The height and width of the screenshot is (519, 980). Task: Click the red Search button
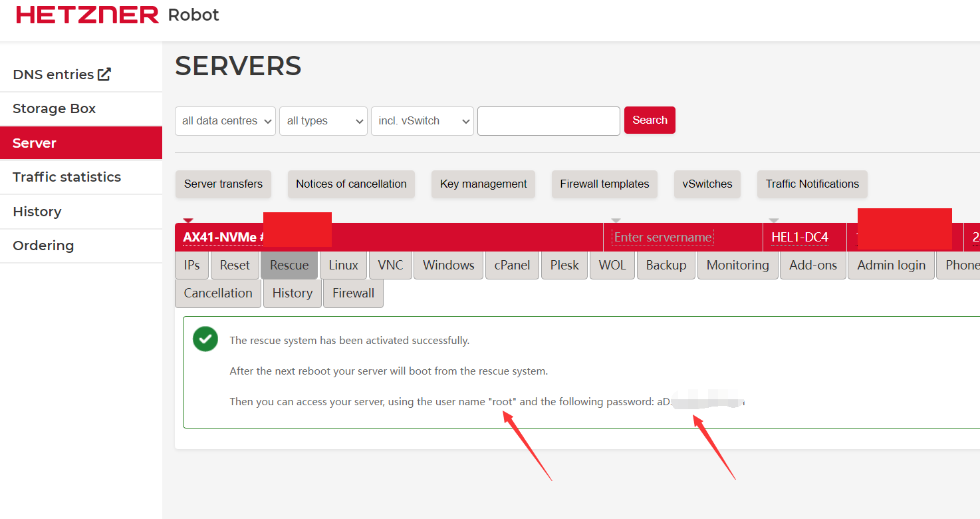pos(650,120)
